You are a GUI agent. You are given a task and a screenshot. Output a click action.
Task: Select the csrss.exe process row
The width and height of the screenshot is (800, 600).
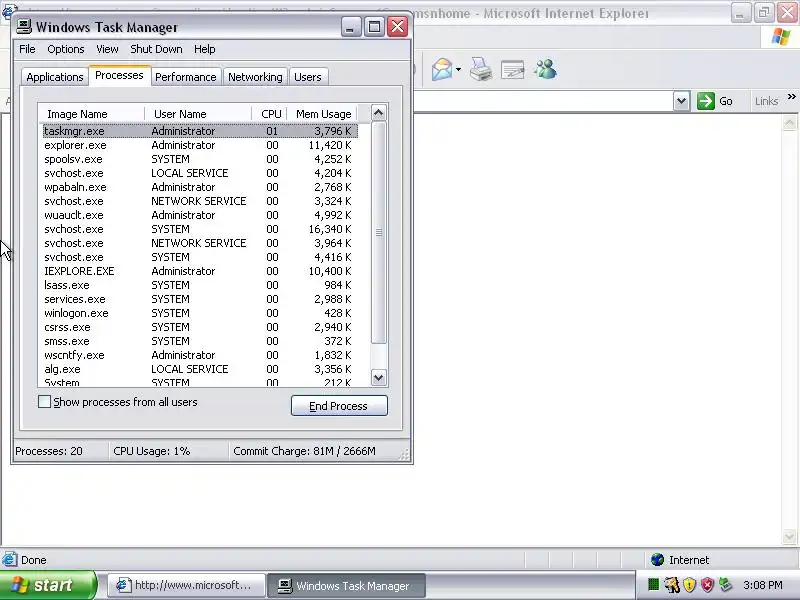pos(200,327)
